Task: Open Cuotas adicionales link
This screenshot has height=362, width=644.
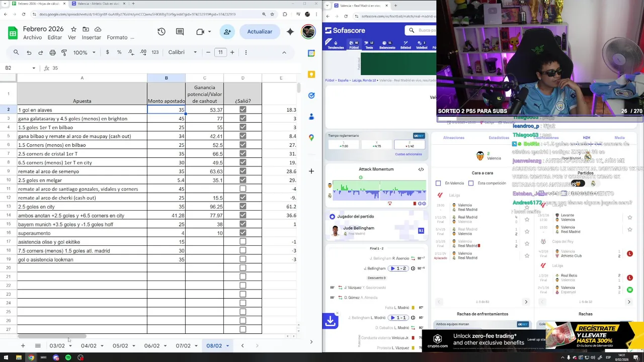Action: [409, 154]
